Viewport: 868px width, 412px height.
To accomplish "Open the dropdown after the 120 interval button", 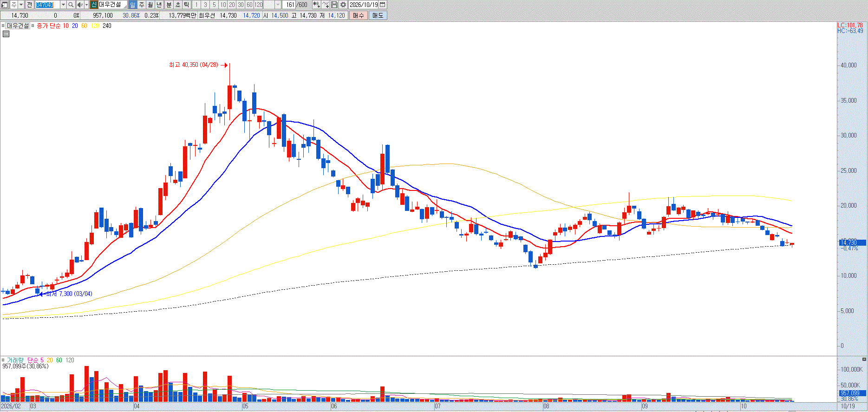I will point(278,5).
